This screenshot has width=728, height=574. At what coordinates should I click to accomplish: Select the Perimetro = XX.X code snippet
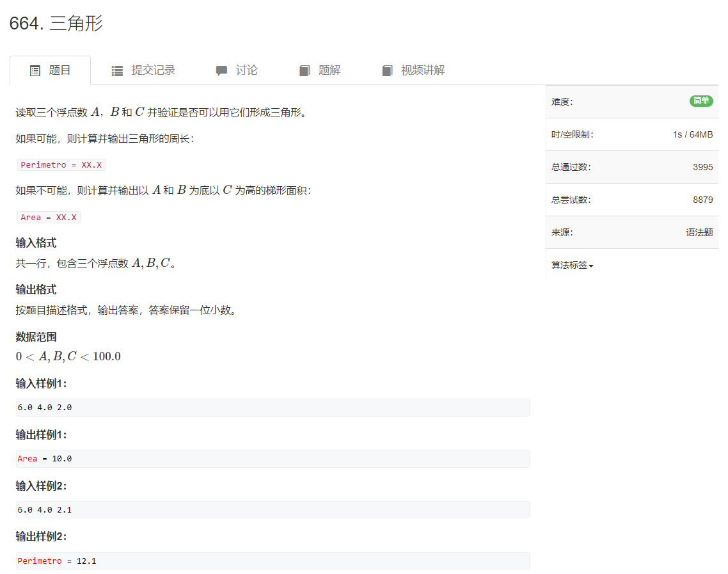point(61,164)
